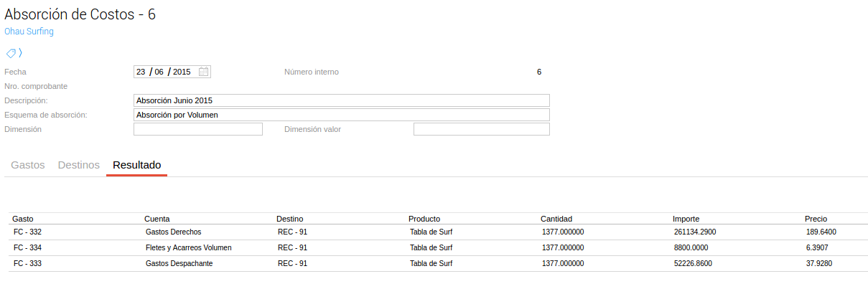Switch to the Gastos tab
The image size is (868, 284).
point(28,165)
